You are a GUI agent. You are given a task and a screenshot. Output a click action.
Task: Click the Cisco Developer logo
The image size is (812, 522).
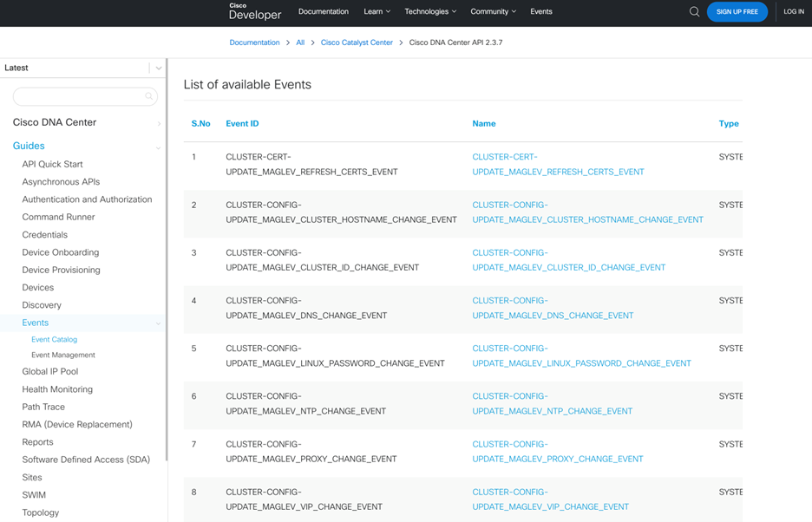255,11
